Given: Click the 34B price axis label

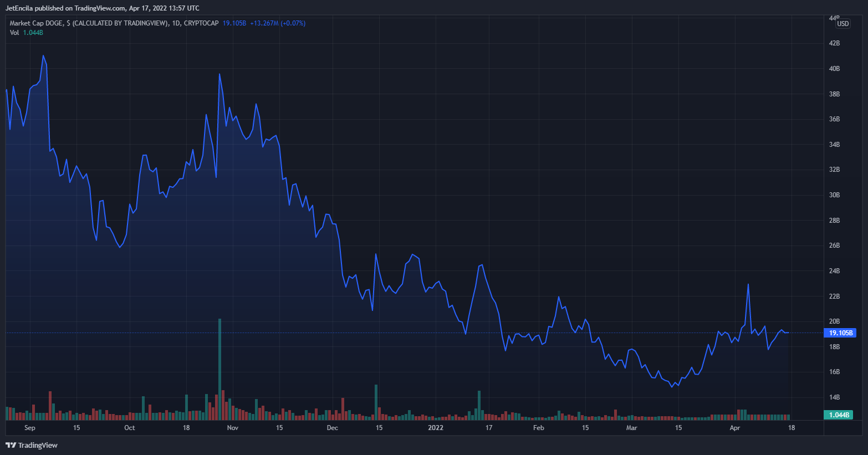Looking at the screenshot, I should pyautogui.click(x=834, y=145).
